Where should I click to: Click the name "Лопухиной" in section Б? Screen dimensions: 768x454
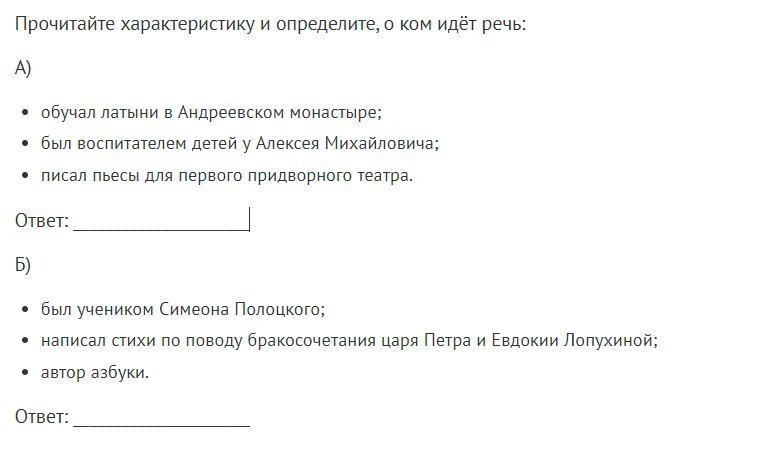coord(610,340)
